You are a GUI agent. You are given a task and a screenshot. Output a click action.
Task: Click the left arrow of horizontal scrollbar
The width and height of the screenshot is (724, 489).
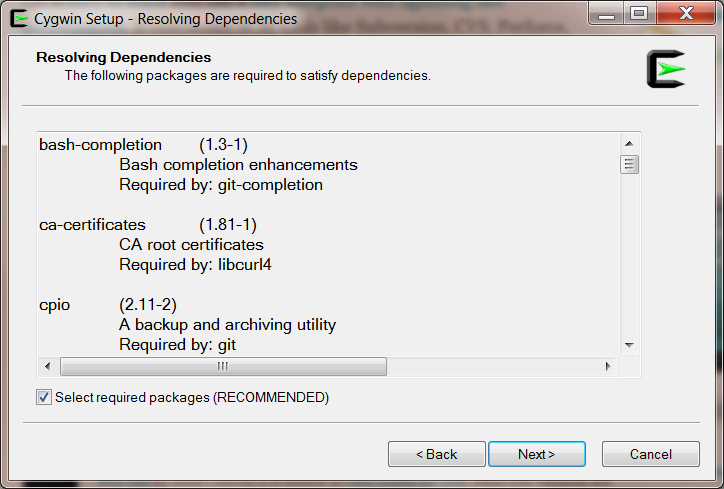[48, 366]
